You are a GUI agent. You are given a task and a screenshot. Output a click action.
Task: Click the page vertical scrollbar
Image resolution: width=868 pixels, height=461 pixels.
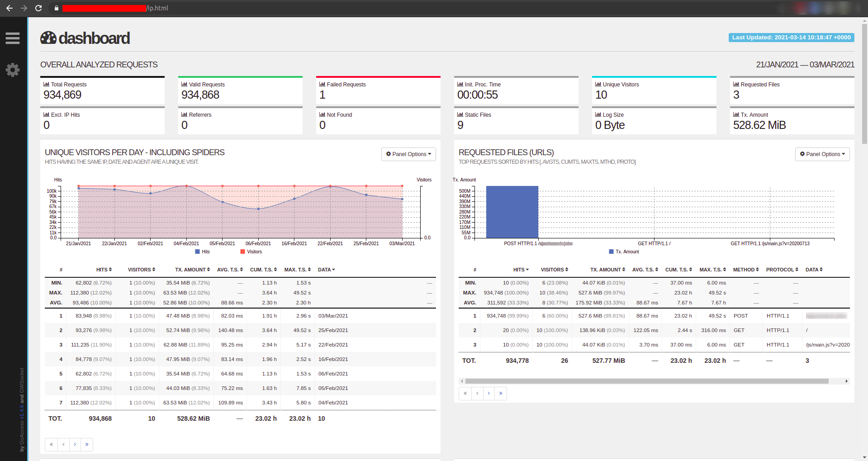point(864,84)
